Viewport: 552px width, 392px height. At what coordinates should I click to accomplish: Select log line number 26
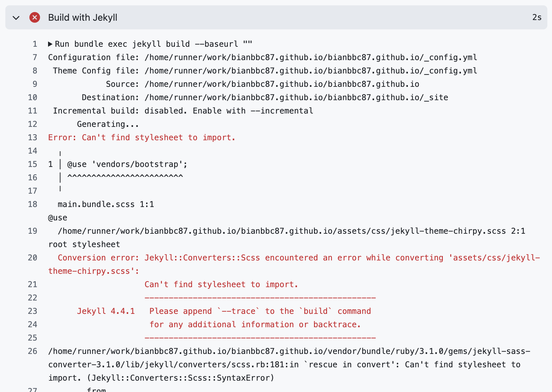[x=32, y=351]
